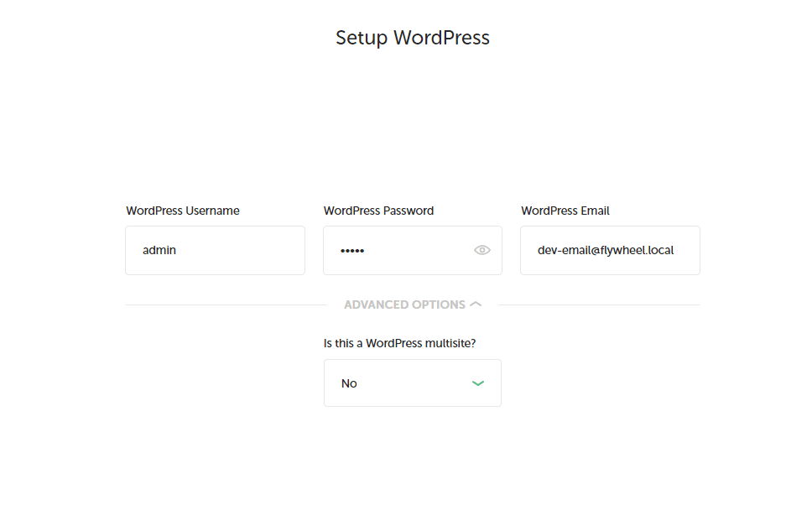Screen dimensions: 812x505
Task: Show the password using the eye icon
Action: 481,250
